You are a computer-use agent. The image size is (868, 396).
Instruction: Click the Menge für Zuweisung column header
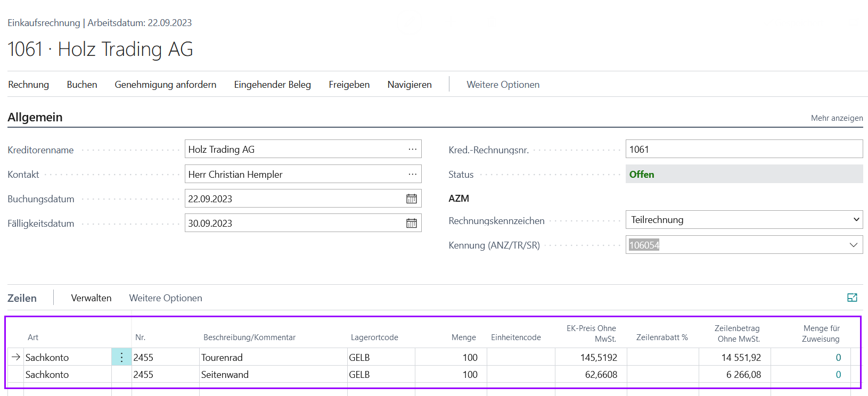pyautogui.click(x=821, y=333)
